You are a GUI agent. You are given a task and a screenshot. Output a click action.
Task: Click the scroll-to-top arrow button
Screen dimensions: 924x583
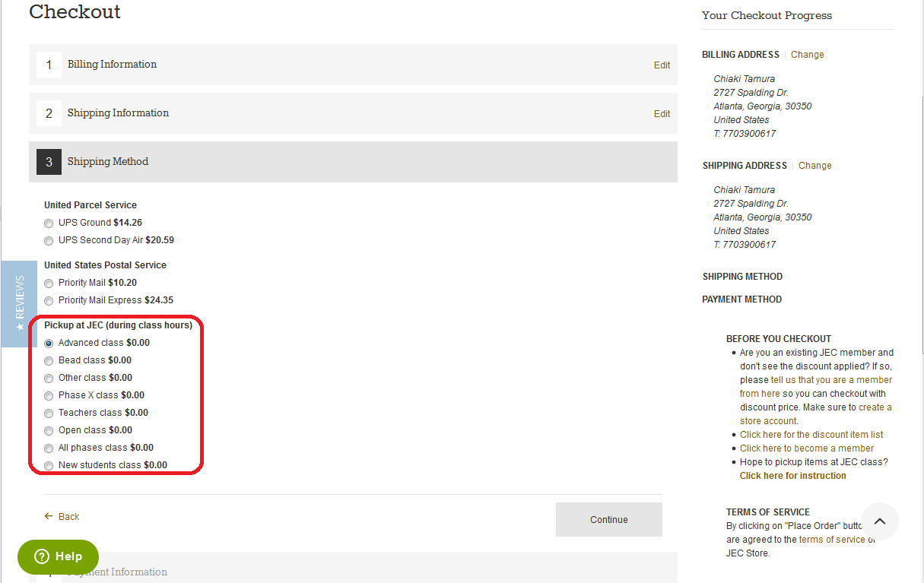tap(880, 521)
